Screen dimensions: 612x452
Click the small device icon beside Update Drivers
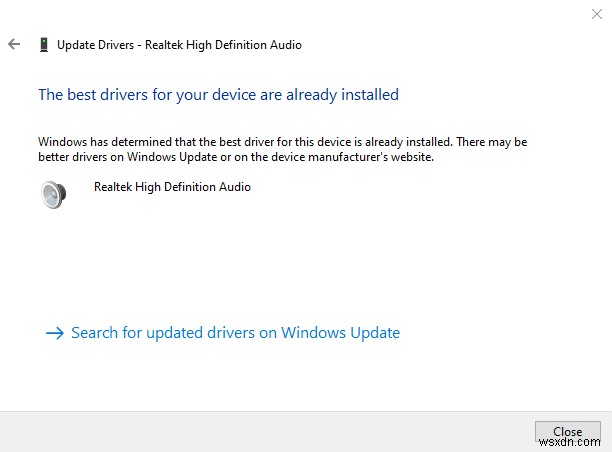(x=43, y=45)
